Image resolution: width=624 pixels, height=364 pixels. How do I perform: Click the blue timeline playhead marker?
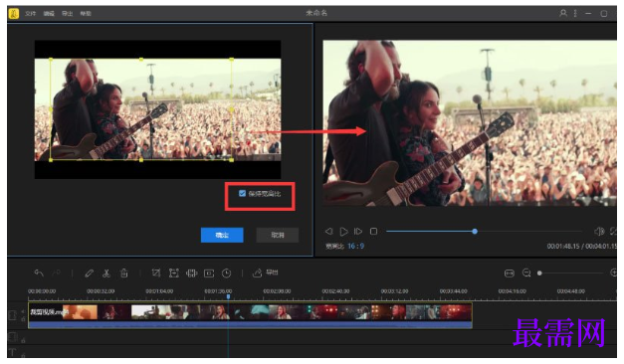pos(229,296)
